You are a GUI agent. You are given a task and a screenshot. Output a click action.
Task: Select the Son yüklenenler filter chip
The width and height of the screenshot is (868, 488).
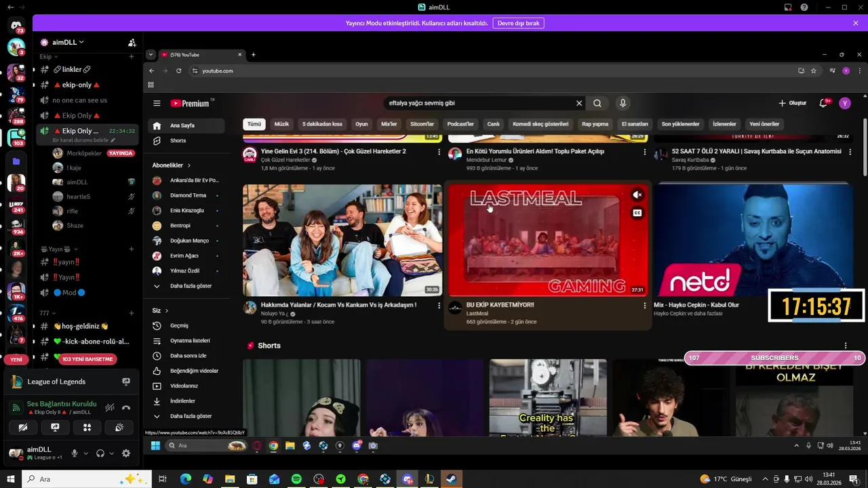(x=680, y=124)
